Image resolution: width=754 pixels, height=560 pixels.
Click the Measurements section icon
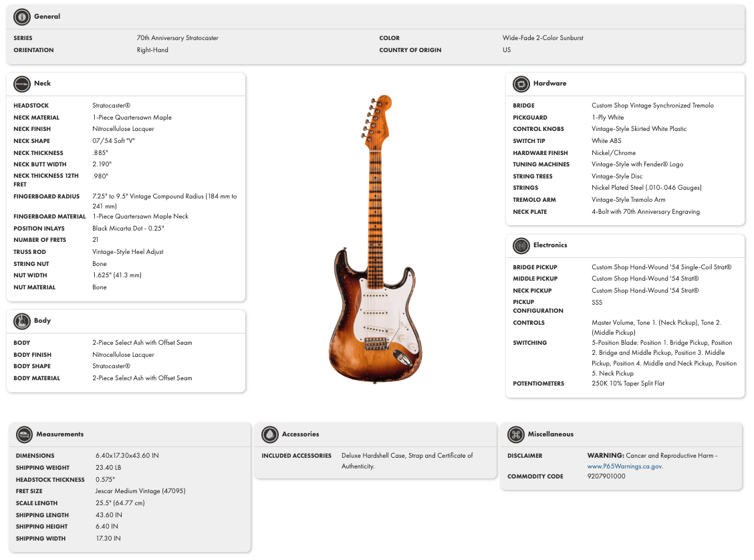coord(24,434)
